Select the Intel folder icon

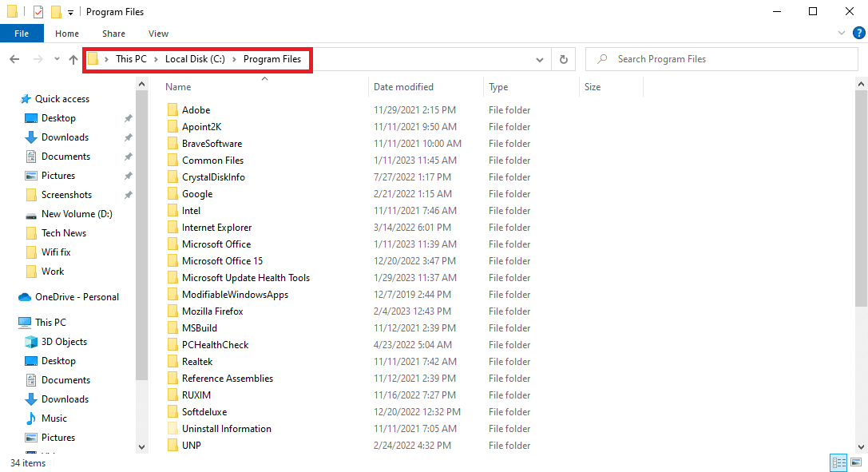[x=172, y=211]
